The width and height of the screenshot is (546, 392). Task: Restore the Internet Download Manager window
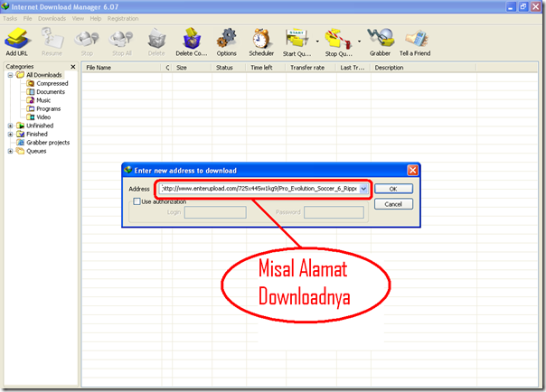point(523,6)
